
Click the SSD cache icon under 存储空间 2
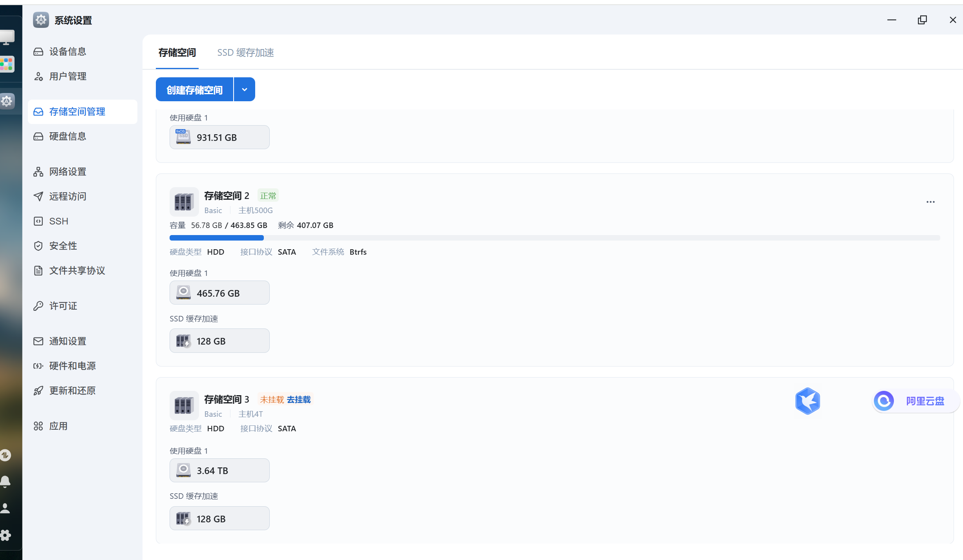coord(183,341)
